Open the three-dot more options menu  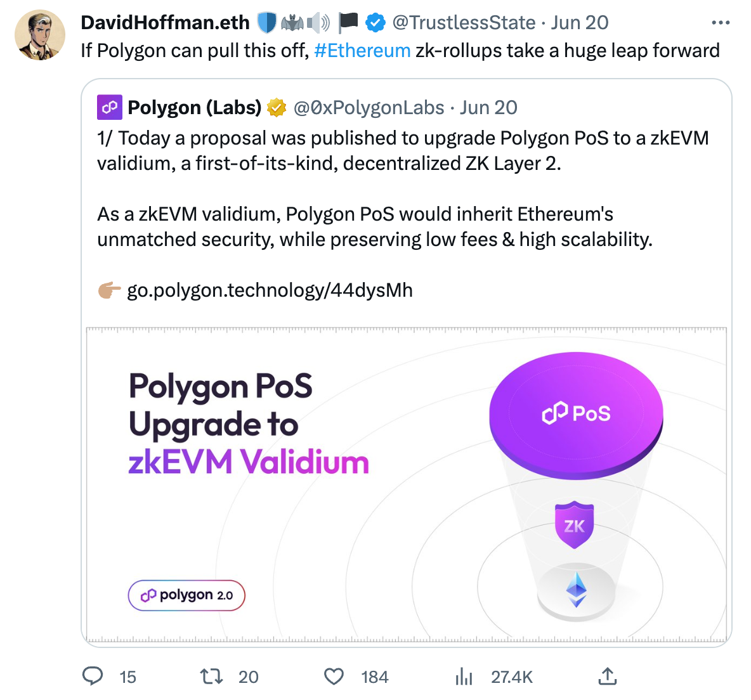tap(721, 23)
